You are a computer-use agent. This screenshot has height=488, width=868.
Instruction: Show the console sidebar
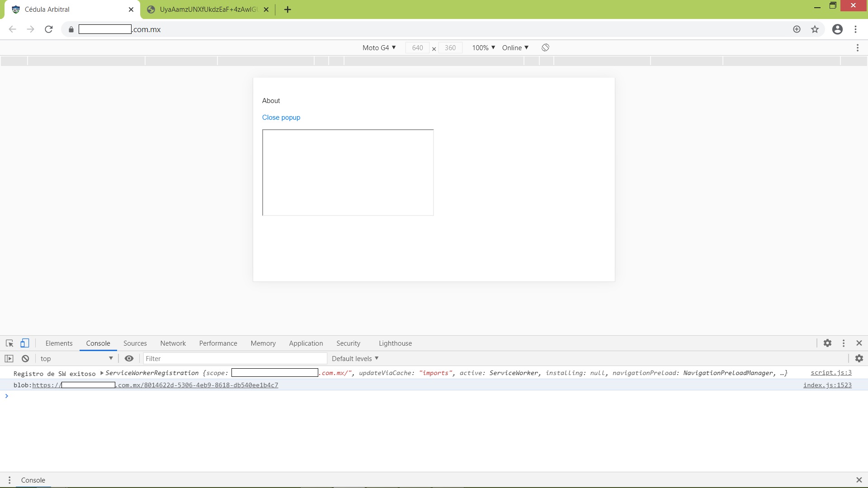(9, 358)
